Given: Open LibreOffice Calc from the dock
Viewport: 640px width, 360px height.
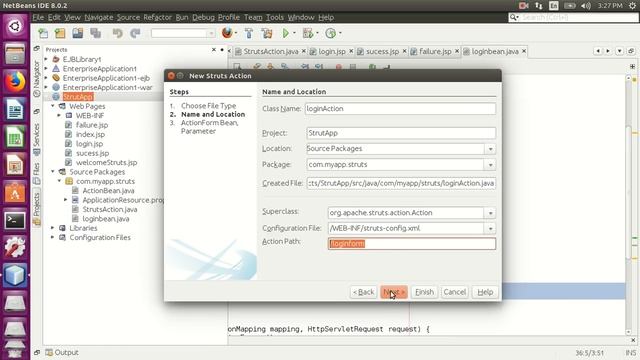Looking at the screenshot, I should [15, 137].
